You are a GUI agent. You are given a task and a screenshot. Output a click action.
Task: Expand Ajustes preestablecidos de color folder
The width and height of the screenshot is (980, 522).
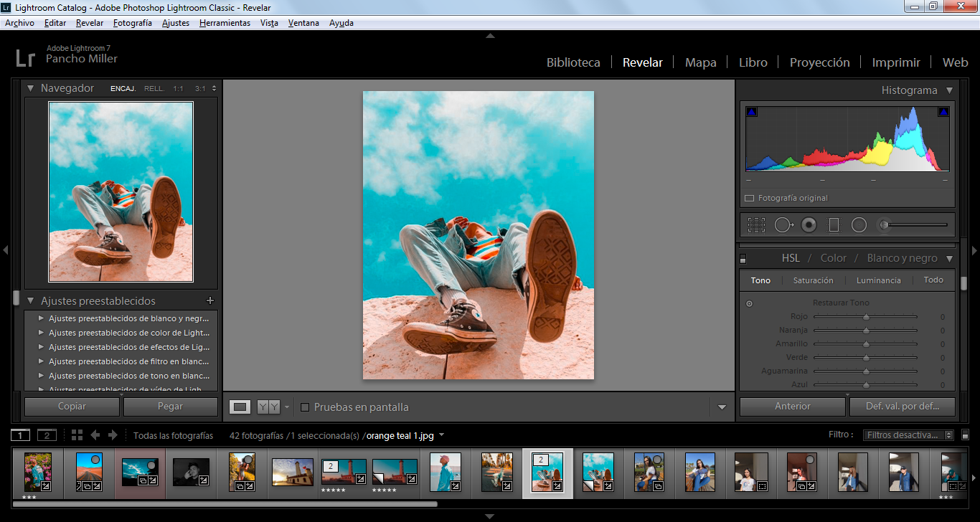coord(41,333)
